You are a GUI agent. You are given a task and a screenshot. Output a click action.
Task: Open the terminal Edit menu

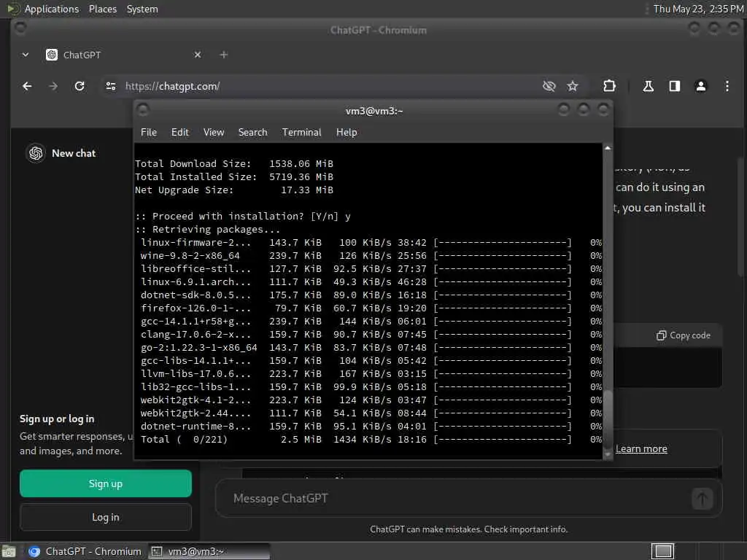pyautogui.click(x=180, y=133)
